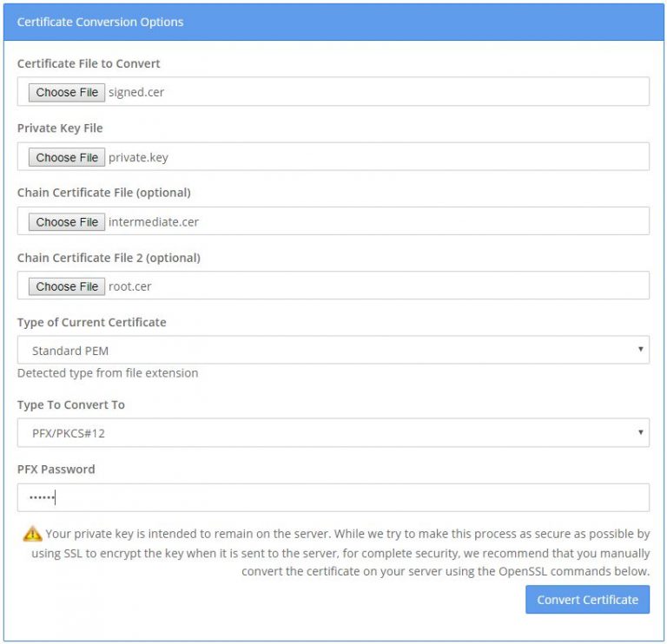Click the private.key file name text
This screenshot has width=667, height=644.
pos(138,158)
